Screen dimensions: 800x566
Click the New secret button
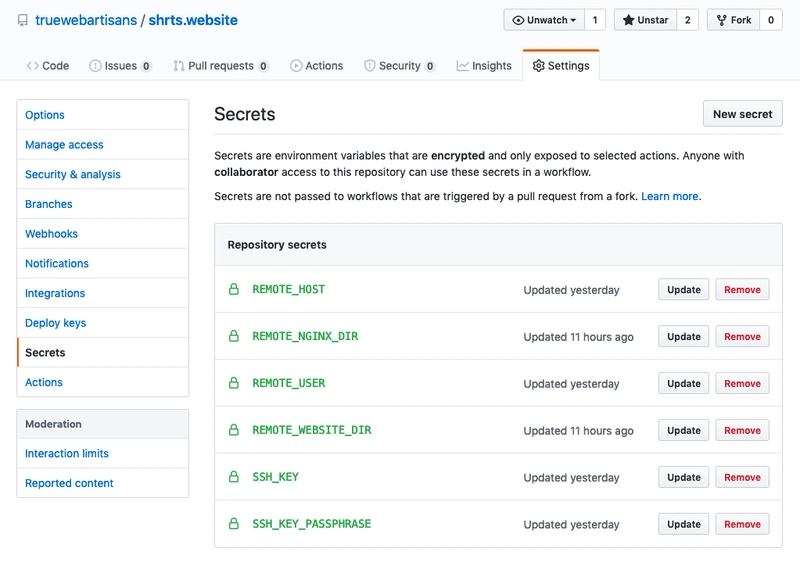pyautogui.click(x=742, y=114)
